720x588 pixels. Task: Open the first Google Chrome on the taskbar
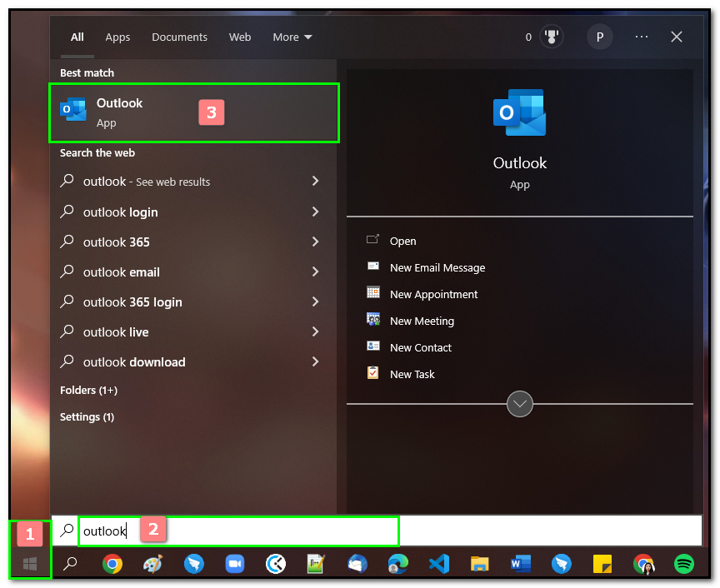click(x=112, y=564)
